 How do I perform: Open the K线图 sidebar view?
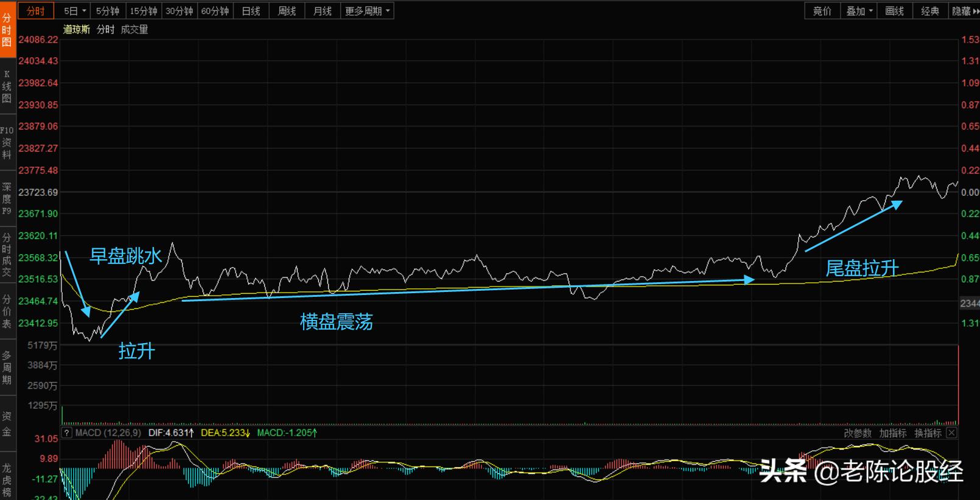click(7, 86)
